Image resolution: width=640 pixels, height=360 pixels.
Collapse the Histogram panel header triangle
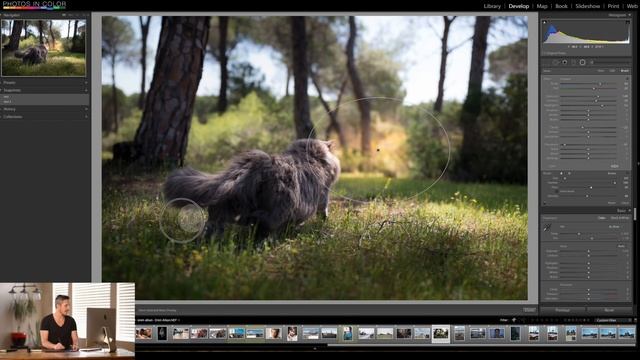coord(630,15)
